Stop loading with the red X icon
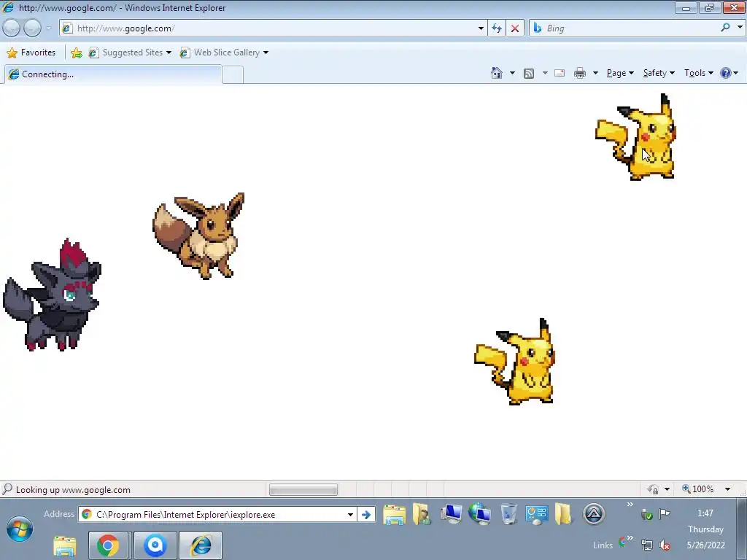747x560 pixels. 515,28
